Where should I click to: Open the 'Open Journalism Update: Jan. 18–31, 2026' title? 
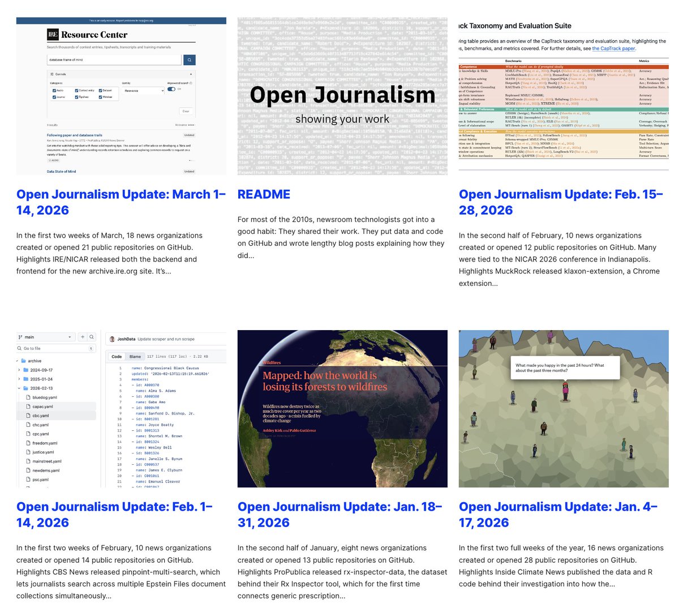click(x=340, y=515)
